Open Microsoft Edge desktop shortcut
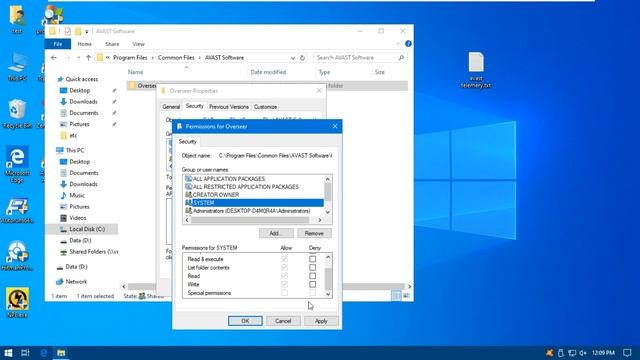Screen dimensions: 640x360 click(17, 164)
